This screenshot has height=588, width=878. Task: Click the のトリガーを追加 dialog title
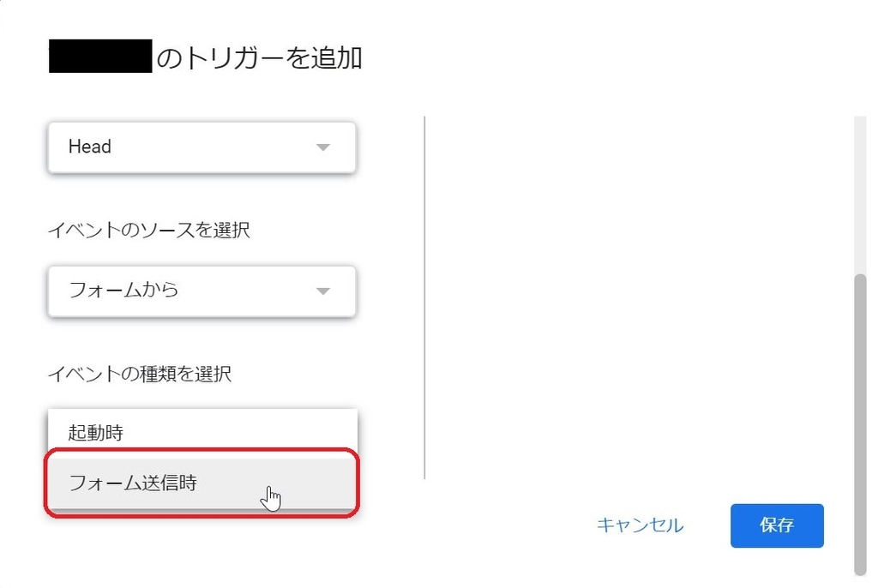259,57
